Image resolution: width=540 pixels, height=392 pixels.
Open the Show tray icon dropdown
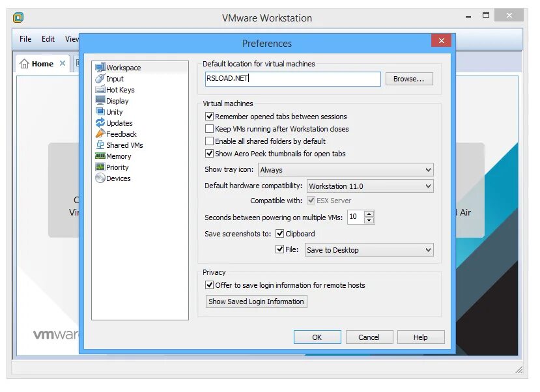(x=345, y=170)
